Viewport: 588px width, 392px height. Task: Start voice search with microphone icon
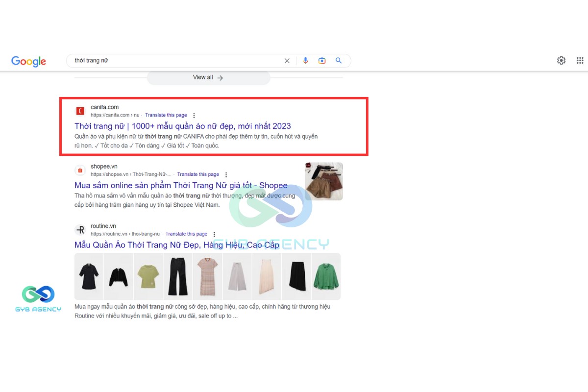click(x=306, y=61)
